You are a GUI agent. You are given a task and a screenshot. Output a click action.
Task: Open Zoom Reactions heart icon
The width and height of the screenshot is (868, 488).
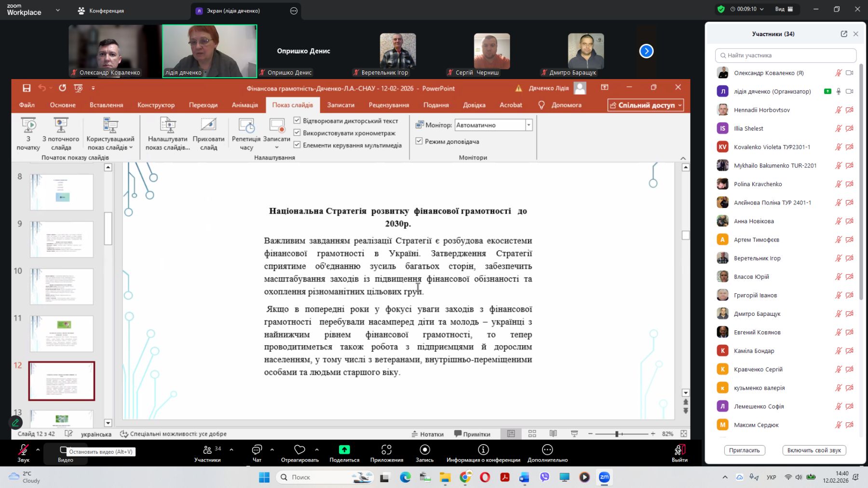[299, 450]
